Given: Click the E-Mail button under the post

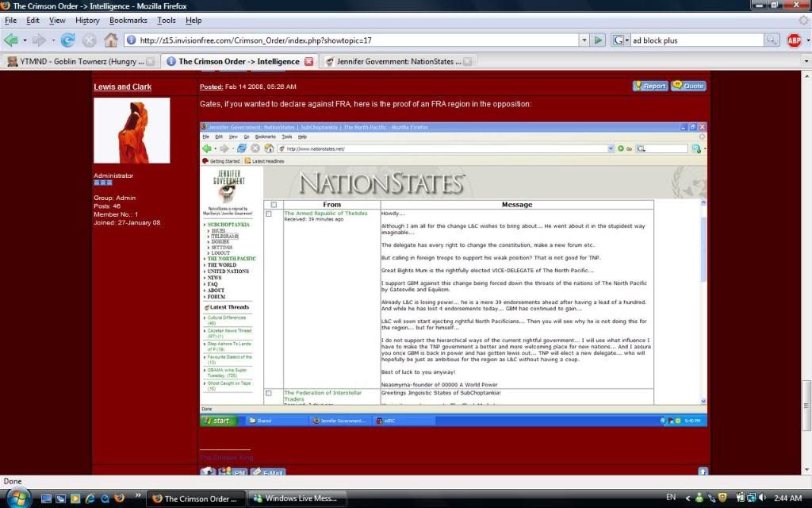Looking at the screenshot, I should [x=268, y=471].
